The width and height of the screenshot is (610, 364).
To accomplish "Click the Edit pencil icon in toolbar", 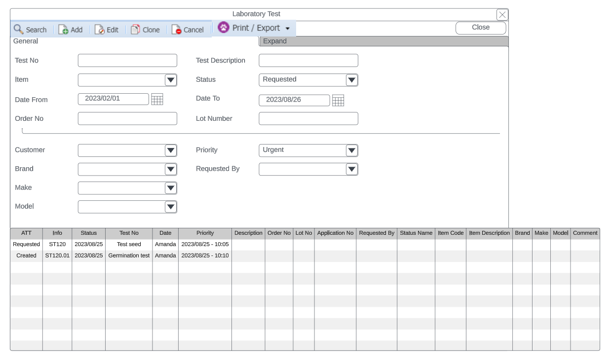I will pos(100,30).
